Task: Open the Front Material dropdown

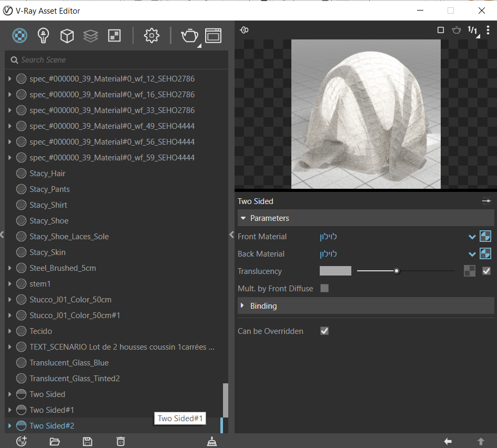Action: point(472,237)
